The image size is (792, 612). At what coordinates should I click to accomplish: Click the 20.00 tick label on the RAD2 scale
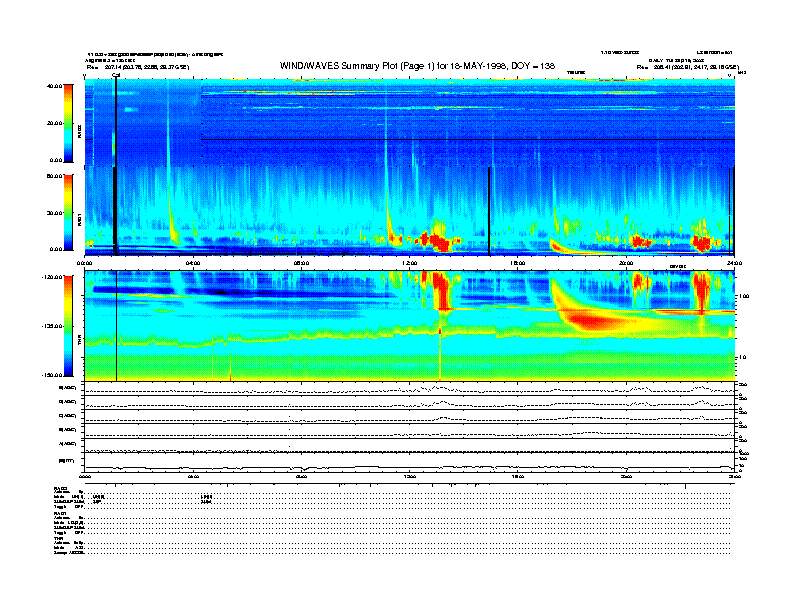coord(54,123)
